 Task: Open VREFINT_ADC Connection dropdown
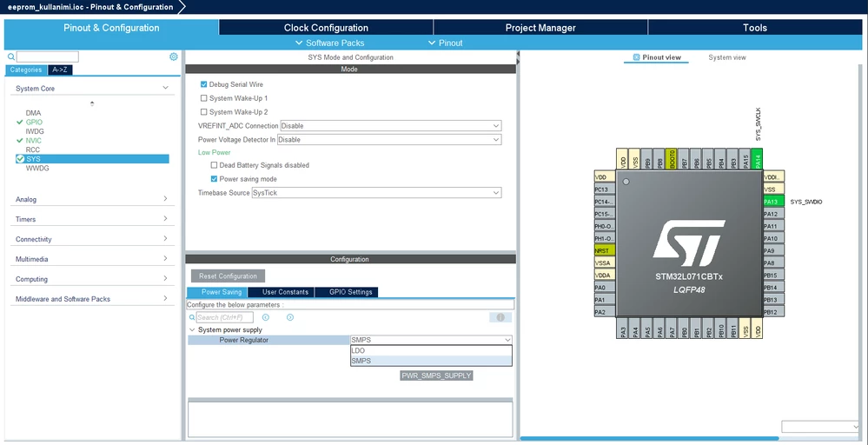(391, 126)
